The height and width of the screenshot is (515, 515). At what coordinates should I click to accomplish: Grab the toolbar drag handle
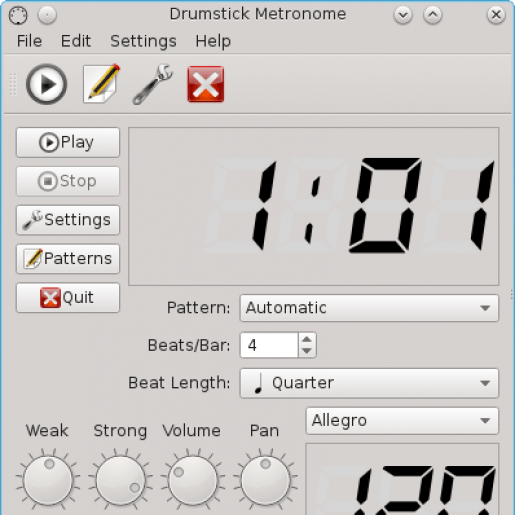[x=13, y=84]
